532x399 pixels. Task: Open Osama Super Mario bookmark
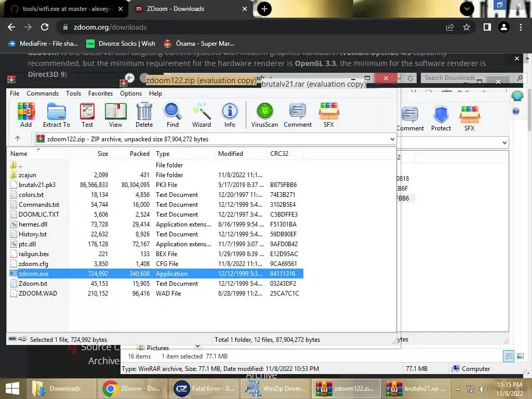[x=199, y=44]
